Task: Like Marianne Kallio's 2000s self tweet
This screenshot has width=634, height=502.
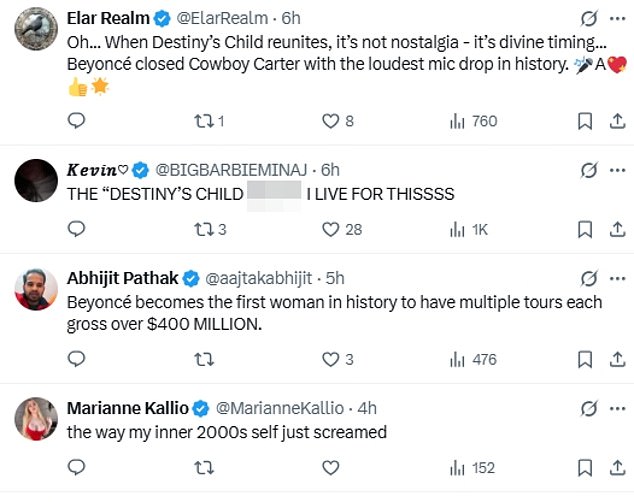Action: 330,468
